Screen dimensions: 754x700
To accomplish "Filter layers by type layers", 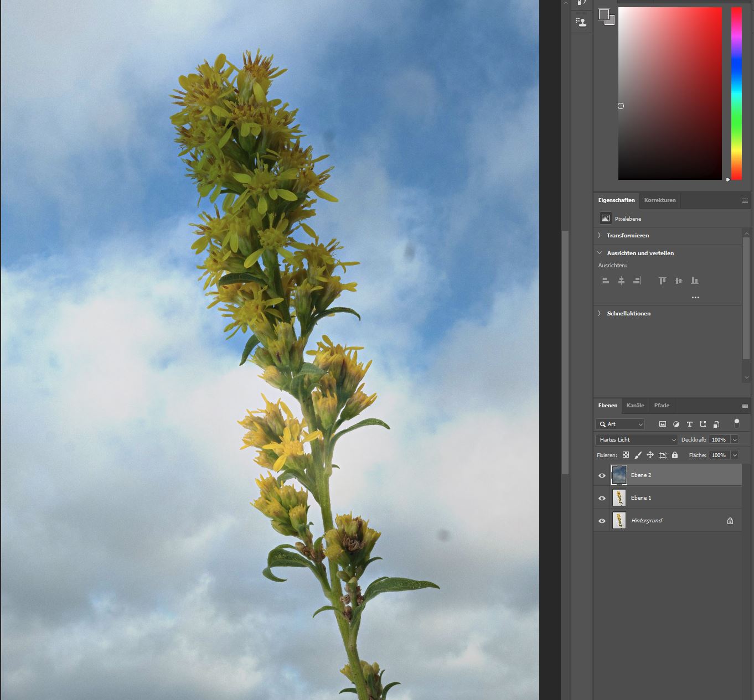I will (690, 424).
